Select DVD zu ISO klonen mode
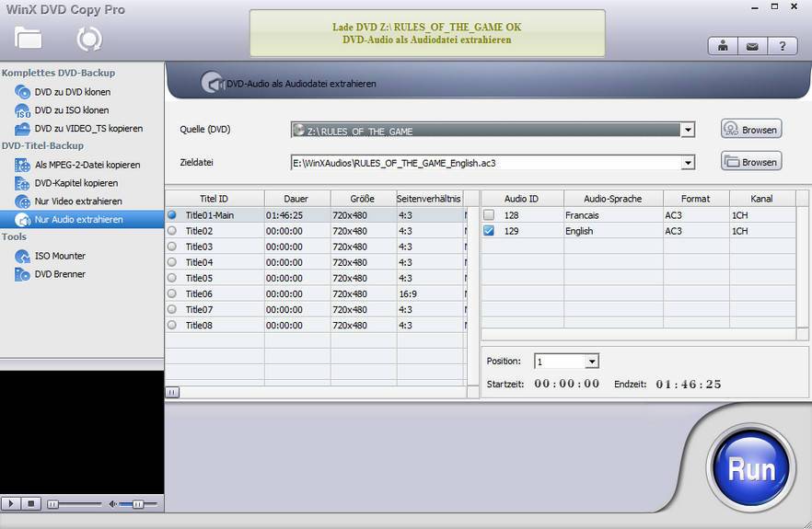This screenshot has width=812, height=529. click(72, 110)
